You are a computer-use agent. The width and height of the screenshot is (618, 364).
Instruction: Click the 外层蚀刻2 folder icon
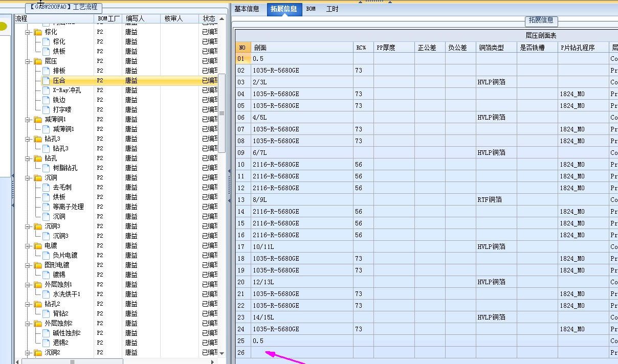point(38,323)
